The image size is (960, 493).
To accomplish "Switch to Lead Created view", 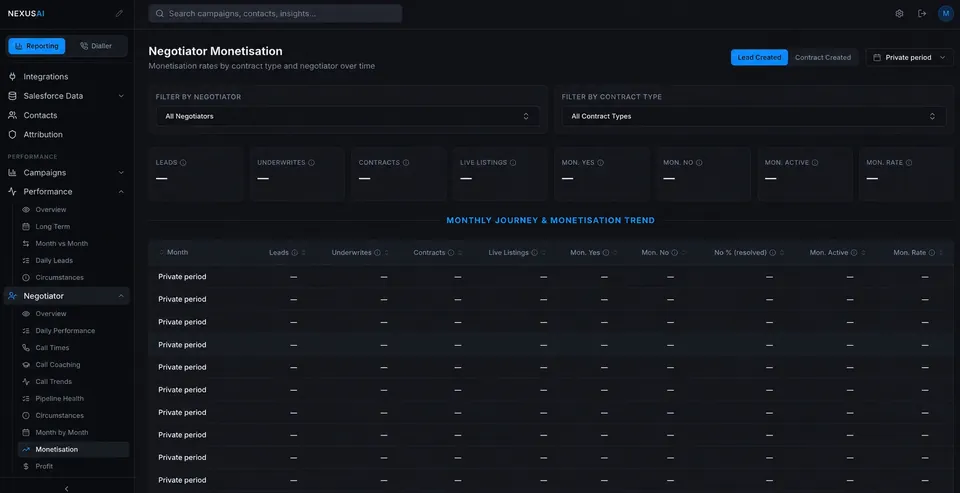I will click(x=759, y=58).
